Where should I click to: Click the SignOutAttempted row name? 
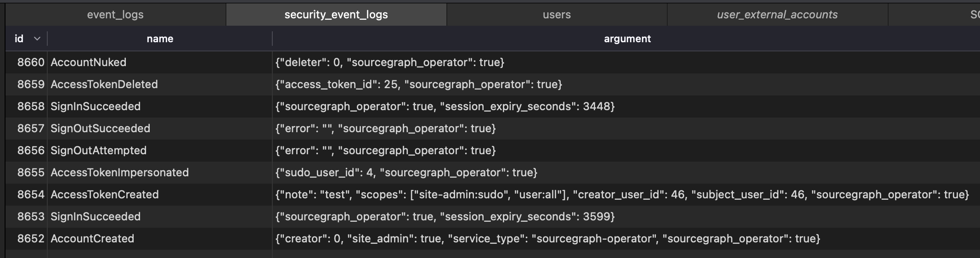coord(98,151)
